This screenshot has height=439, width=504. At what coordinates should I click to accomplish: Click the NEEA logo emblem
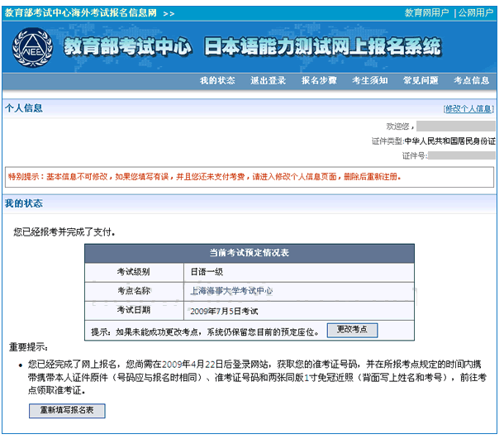pyautogui.click(x=32, y=48)
